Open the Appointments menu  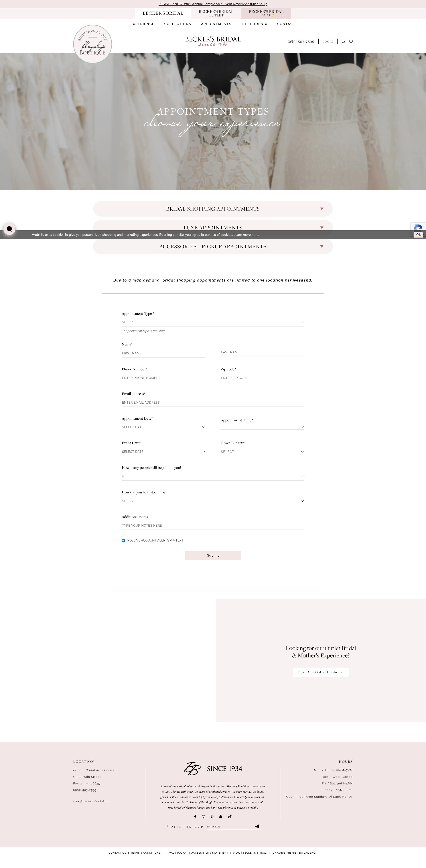pos(216,24)
